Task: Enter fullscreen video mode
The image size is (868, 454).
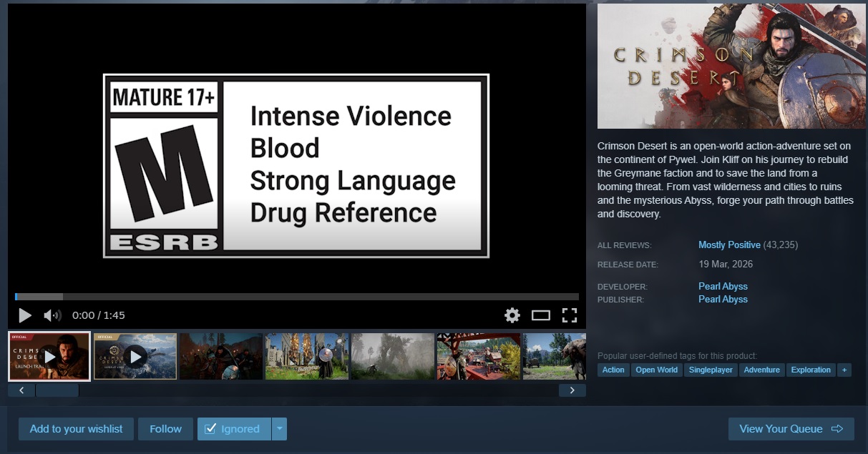Action: [x=570, y=315]
